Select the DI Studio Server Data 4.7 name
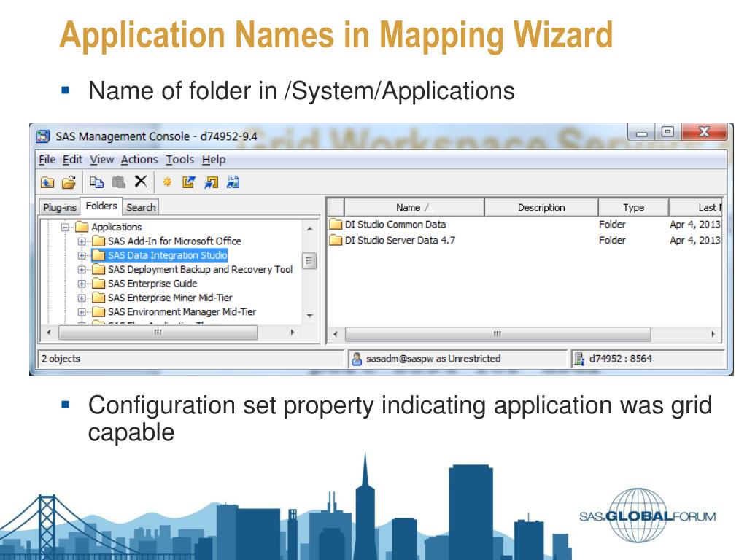 tap(400, 241)
